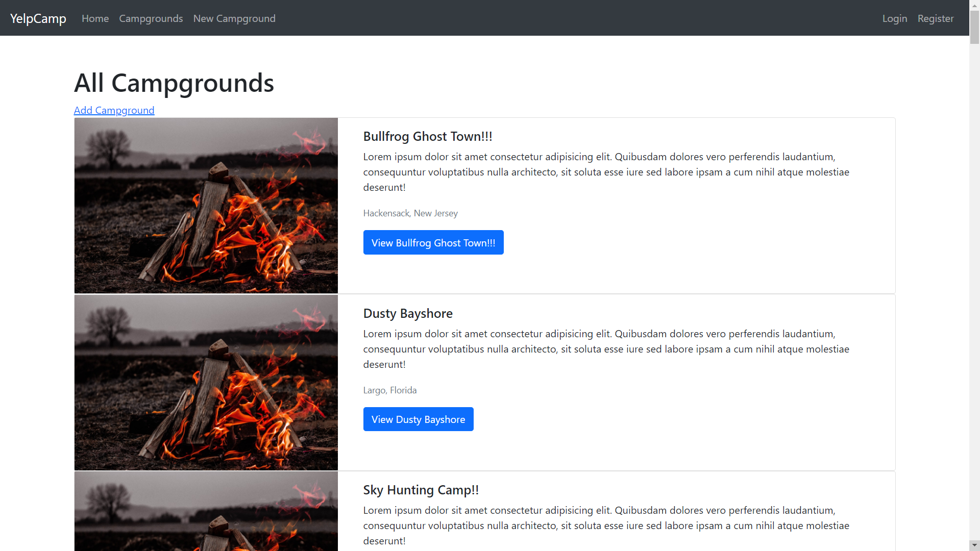Open the New Campground page

(234, 18)
